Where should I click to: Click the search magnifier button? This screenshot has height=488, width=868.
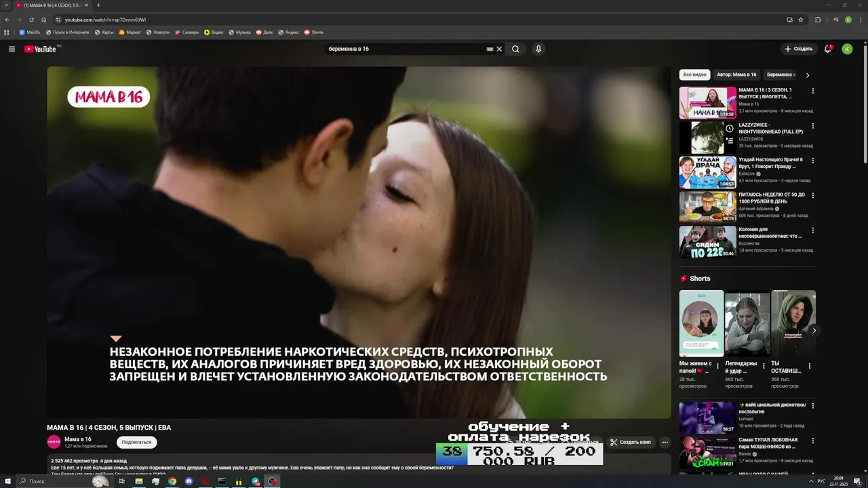pyautogui.click(x=515, y=49)
